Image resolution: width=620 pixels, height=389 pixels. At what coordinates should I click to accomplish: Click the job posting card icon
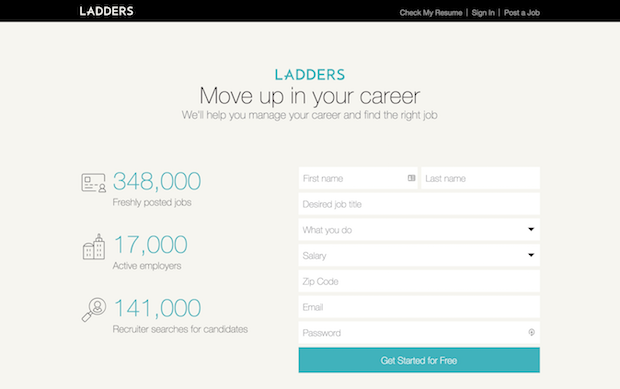[x=94, y=183]
